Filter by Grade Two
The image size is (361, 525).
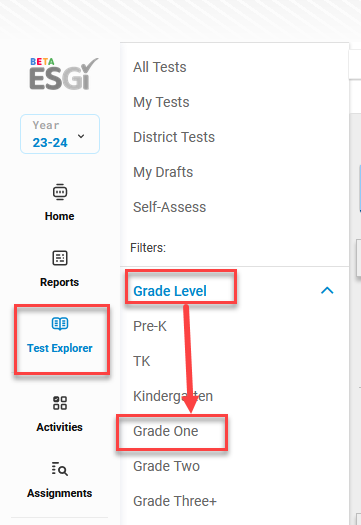point(166,466)
